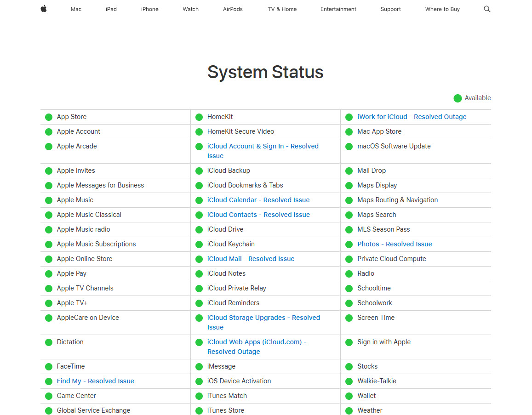Click the status indicator beside iMessage
532x415 pixels.
tap(199, 367)
